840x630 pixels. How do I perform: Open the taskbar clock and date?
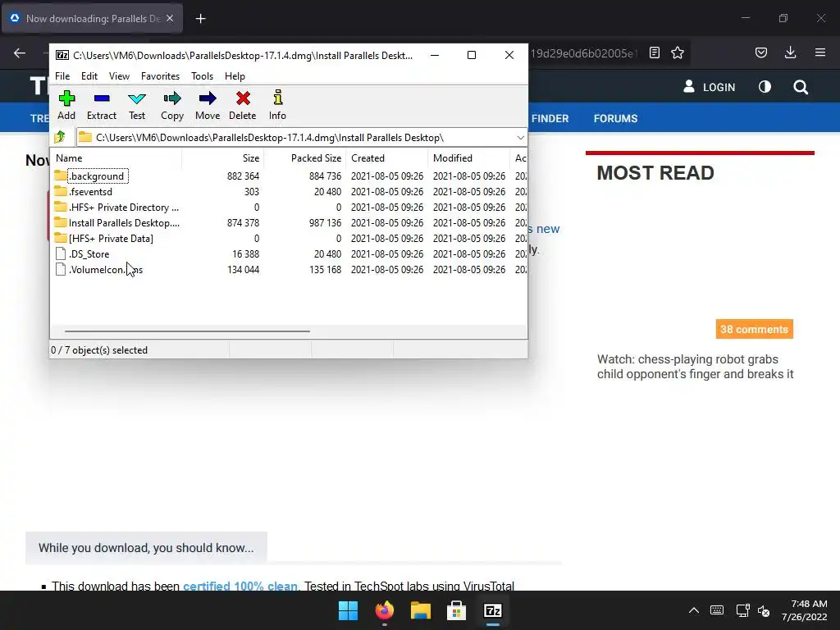click(x=804, y=610)
